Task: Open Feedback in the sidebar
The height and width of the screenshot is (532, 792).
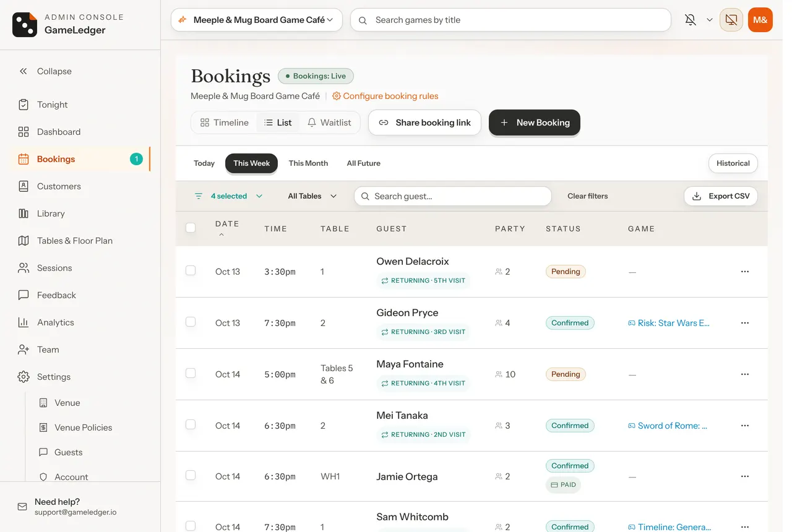Action: [80, 295]
